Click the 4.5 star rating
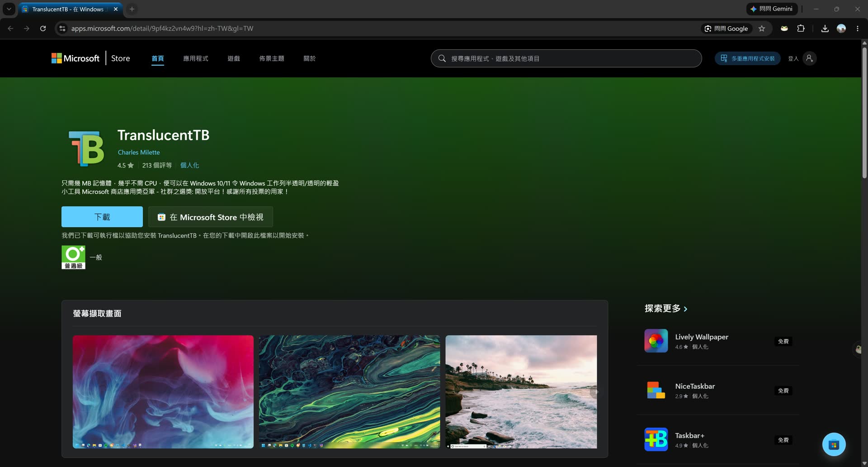The width and height of the screenshot is (868, 467). point(126,166)
